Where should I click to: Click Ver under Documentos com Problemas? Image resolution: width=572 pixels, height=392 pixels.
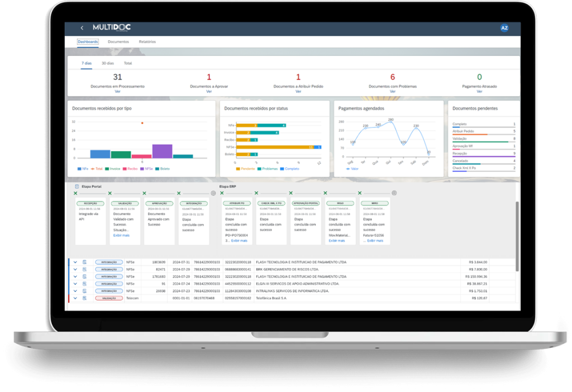[392, 91]
